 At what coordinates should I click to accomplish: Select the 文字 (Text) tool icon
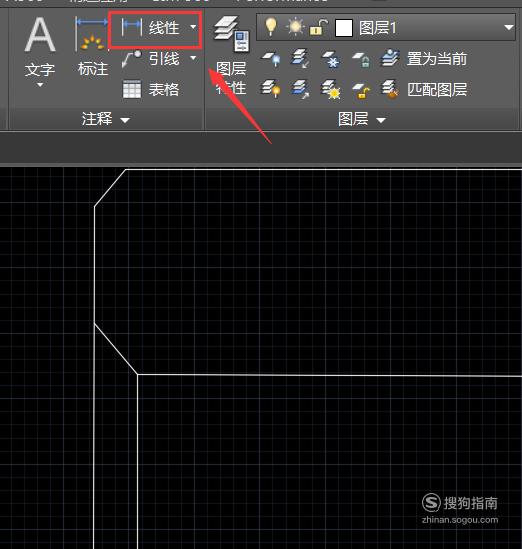[40, 35]
